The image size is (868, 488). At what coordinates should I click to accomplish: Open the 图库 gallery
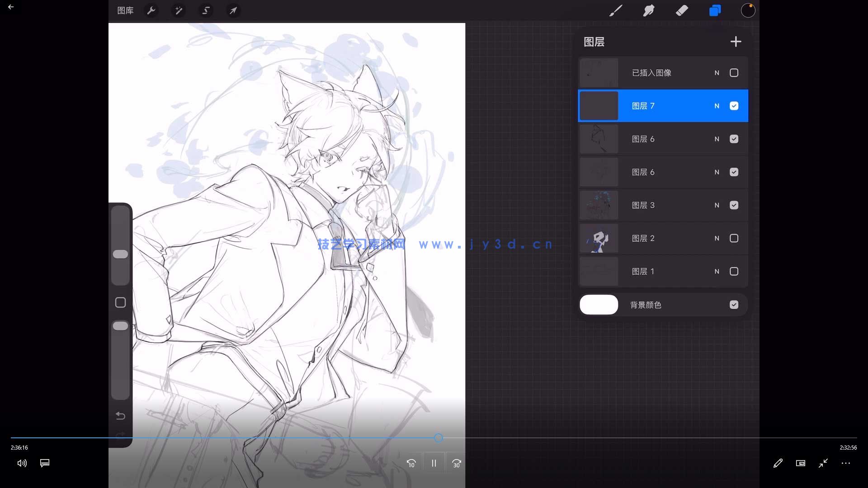click(125, 10)
